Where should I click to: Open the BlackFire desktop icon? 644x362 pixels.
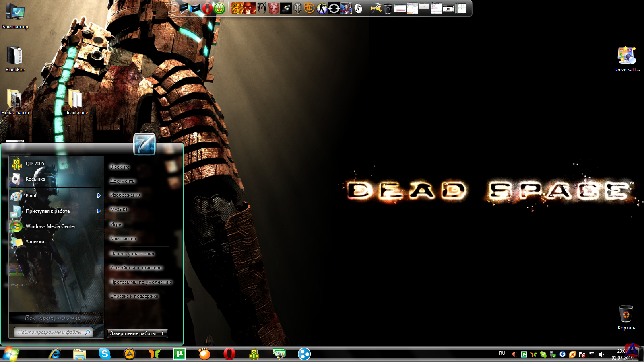click(x=15, y=59)
